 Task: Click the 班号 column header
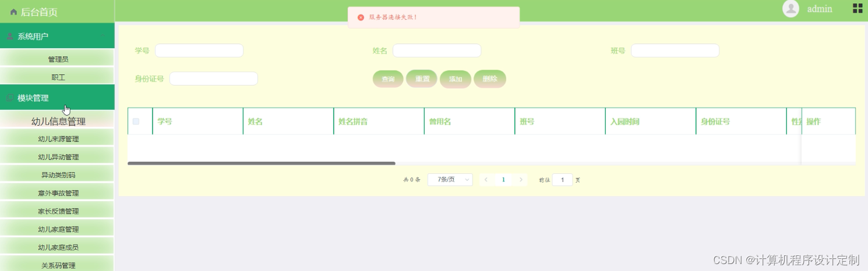(560, 122)
